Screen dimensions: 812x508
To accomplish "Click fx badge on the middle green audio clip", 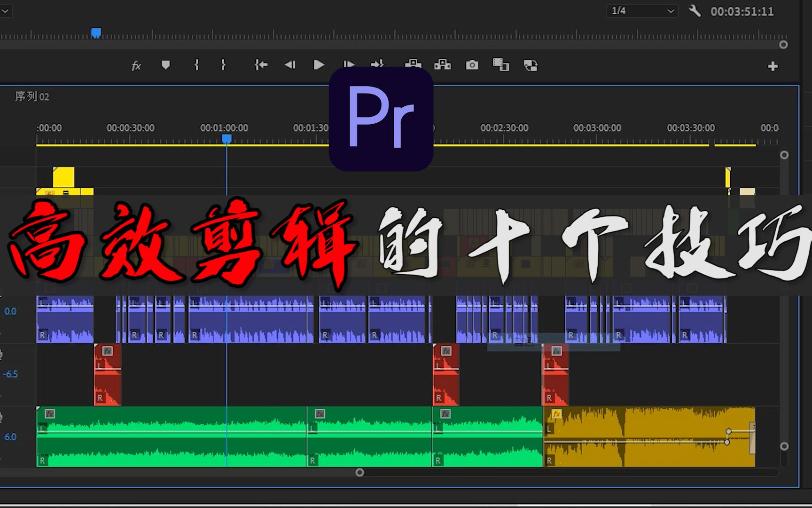I will tap(320, 414).
